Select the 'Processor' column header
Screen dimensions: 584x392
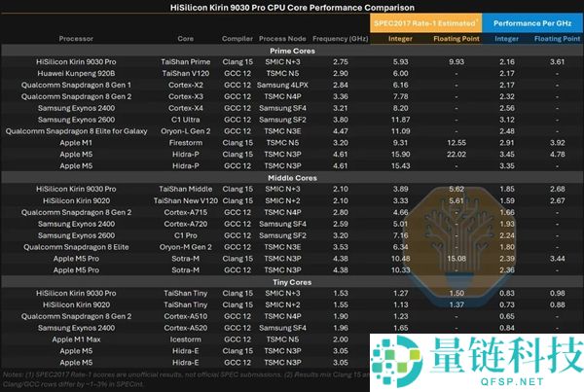point(76,39)
